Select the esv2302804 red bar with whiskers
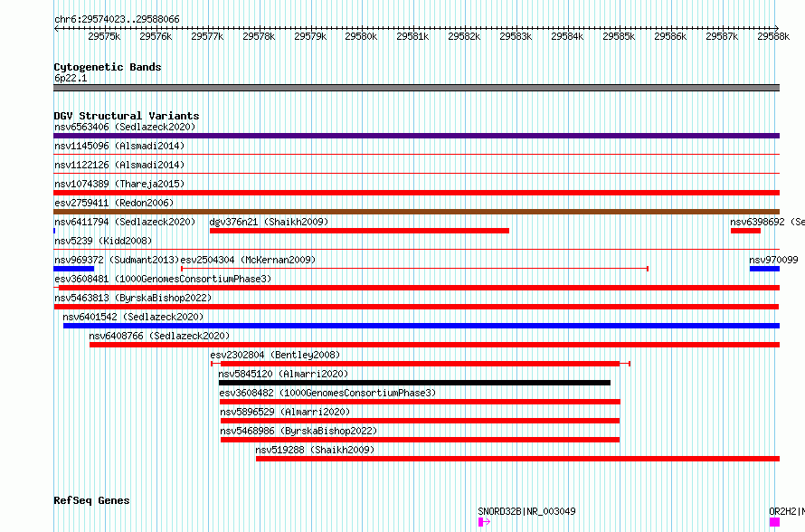Viewport: 805px width, 532px height. [421, 364]
